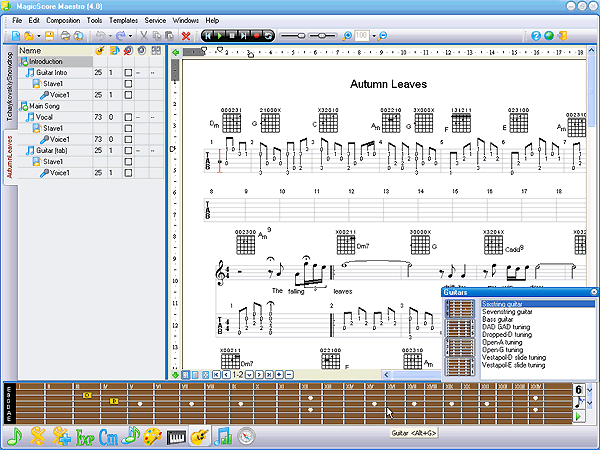The image size is (600, 450).
Task: Click the Open file folder icon
Action: pos(29,36)
